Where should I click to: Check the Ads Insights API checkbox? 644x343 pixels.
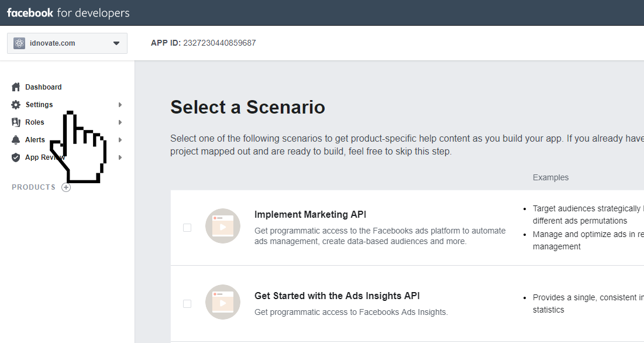pos(187,304)
